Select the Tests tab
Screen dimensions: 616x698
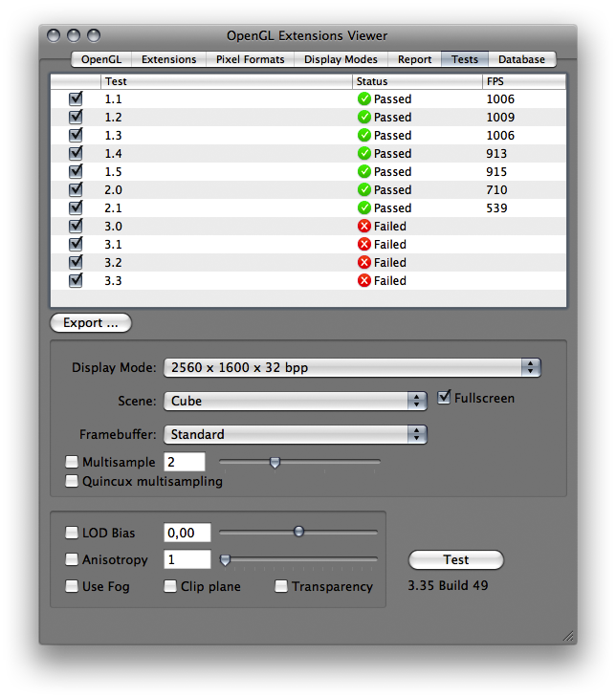(x=465, y=59)
